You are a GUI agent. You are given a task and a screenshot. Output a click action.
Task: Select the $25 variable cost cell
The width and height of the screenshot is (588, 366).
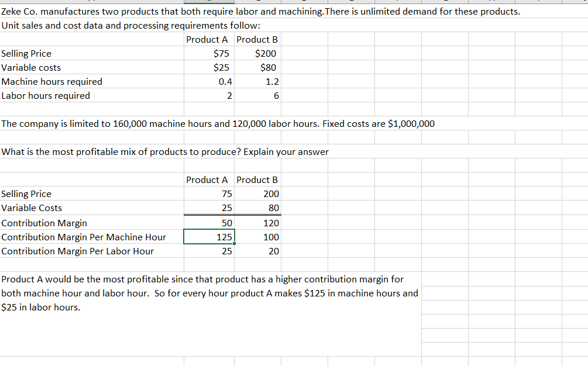point(209,67)
